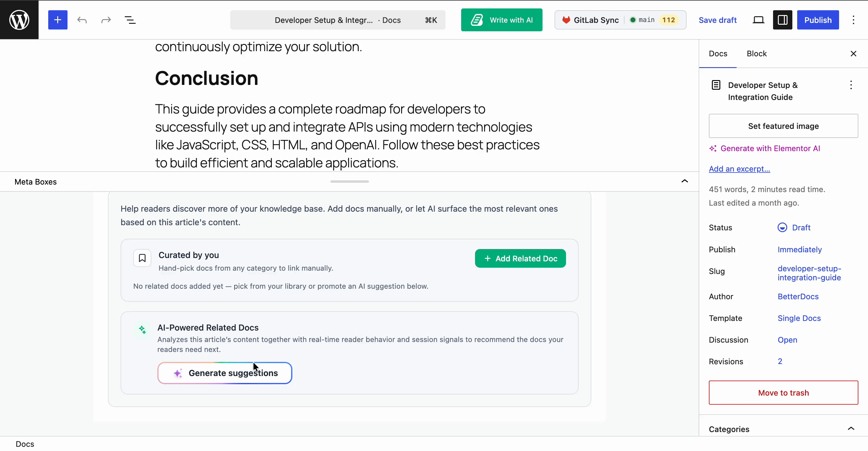Click Add Related Doc button

coord(520,259)
